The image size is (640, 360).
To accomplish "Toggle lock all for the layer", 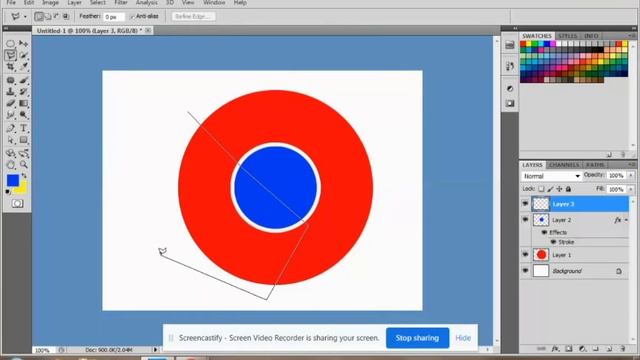I will coord(568,189).
